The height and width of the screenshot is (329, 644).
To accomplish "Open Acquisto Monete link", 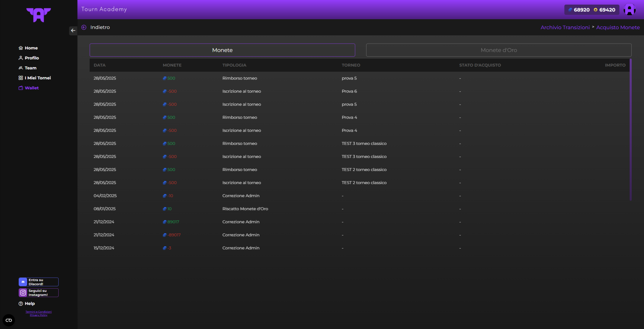I will [x=618, y=28].
